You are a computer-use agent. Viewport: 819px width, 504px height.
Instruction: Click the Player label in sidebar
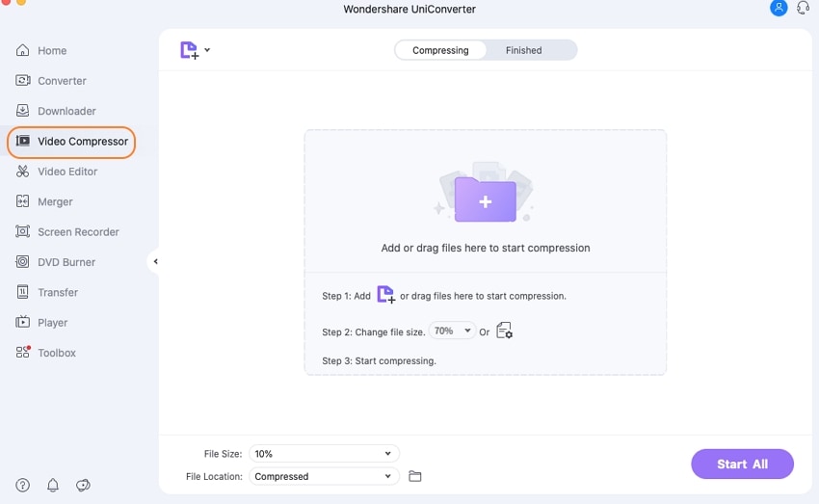pyautogui.click(x=52, y=323)
